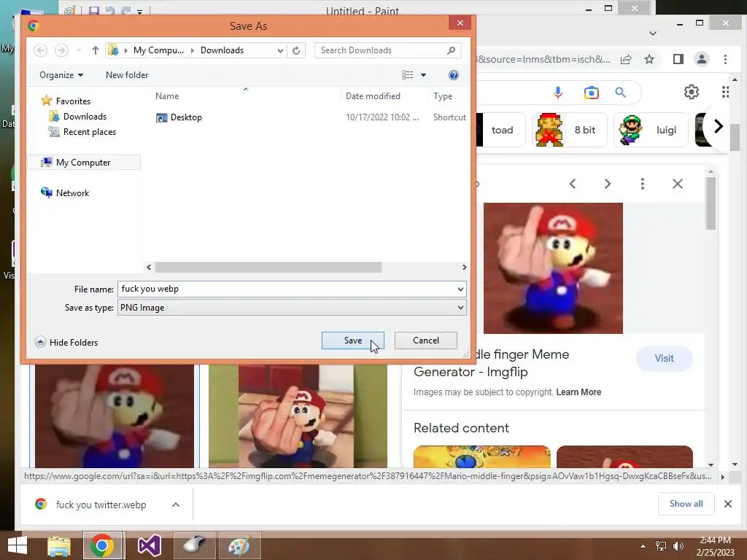This screenshot has width=747, height=560.
Task: Open the Google apps grid
Action: click(725, 92)
